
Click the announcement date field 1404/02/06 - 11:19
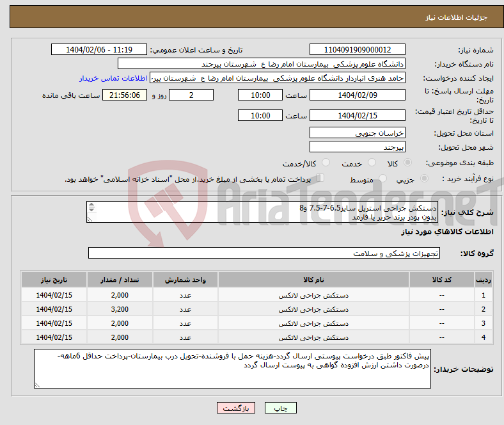(x=99, y=49)
